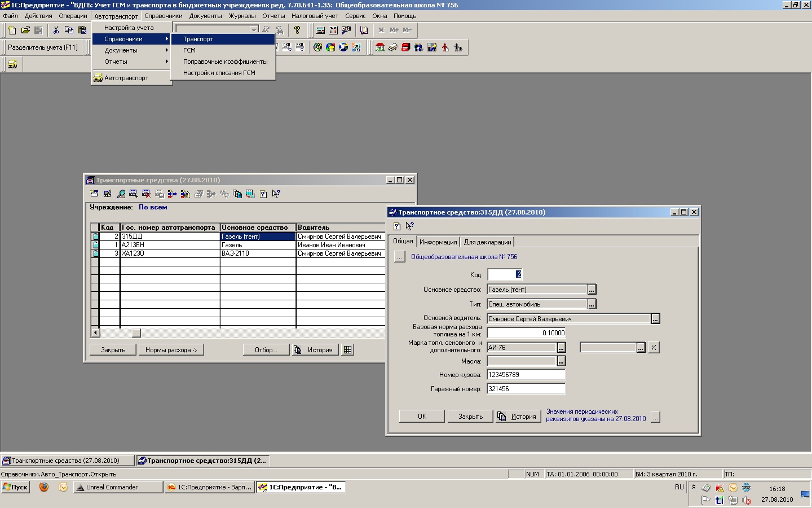Choose ГСМ from the submenu
The width and height of the screenshot is (812, 508).
(x=223, y=50)
